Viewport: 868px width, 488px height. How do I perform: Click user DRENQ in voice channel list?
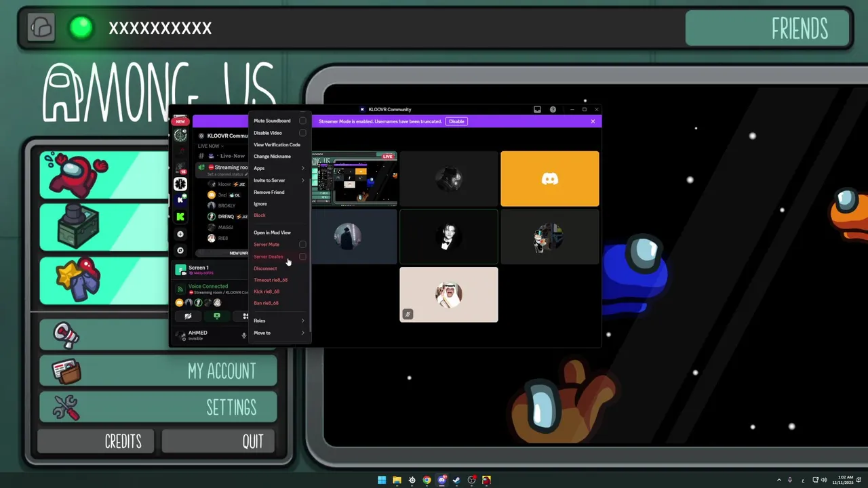[x=226, y=216]
